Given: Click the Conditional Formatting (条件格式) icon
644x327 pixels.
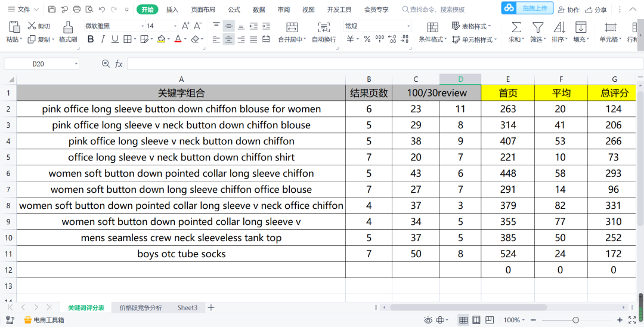Looking at the screenshot, I should (x=432, y=27).
